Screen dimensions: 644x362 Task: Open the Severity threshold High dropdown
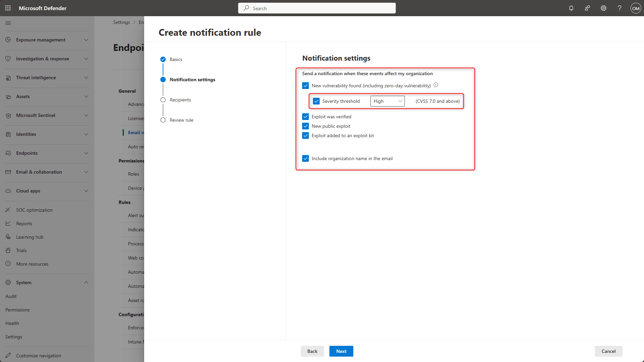[x=387, y=101]
